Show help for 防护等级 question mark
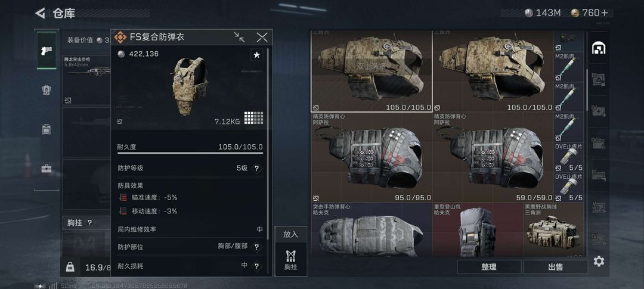Viewport: 644px width, 289px height. coord(256,168)
